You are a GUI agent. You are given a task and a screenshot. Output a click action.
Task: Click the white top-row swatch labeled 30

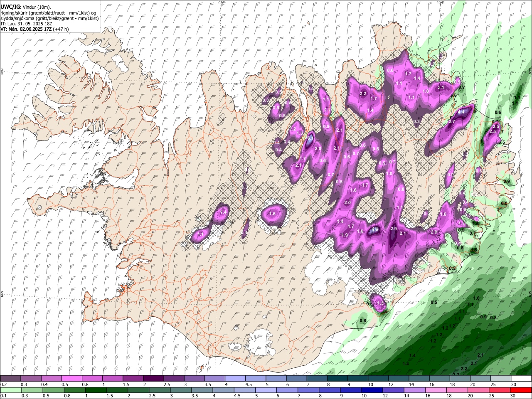521,379
